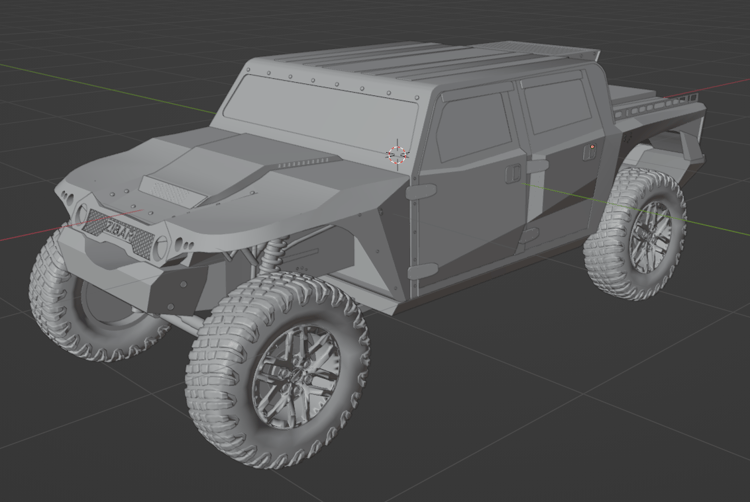Viewport: 750px width, 502px height.
Task: Select the lower front door hinge
Action: [422, 272]
